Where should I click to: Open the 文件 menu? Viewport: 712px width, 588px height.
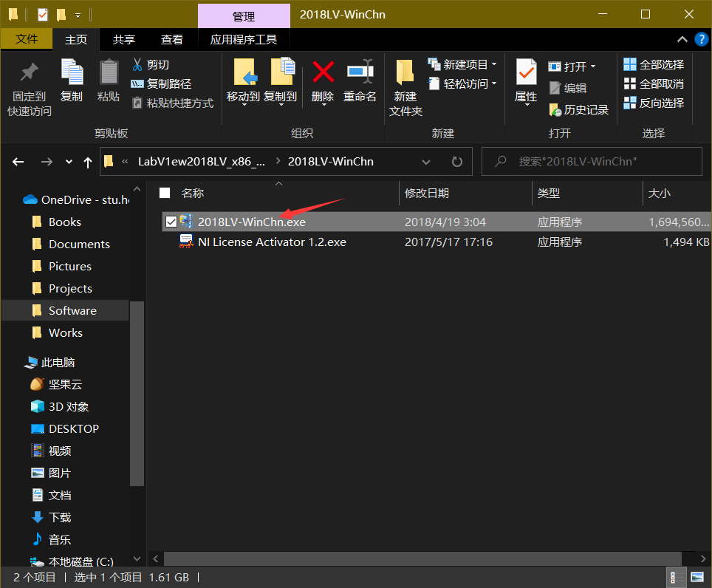[x=27, y=39]
